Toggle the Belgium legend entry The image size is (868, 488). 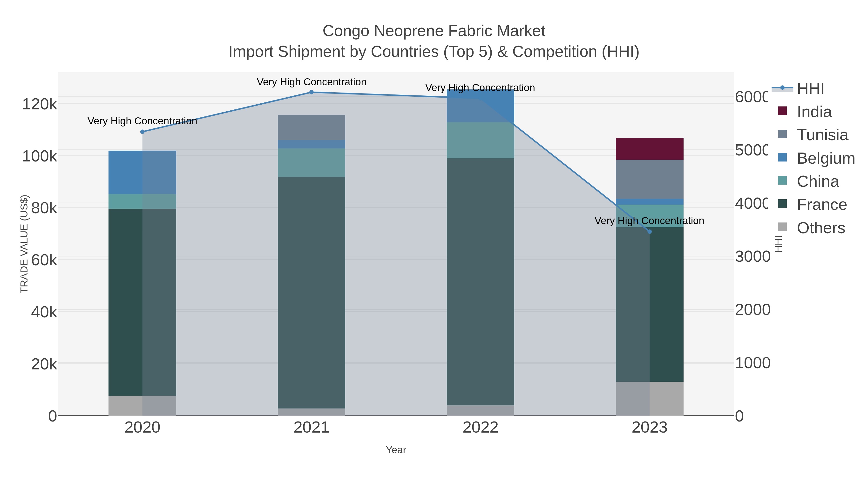[816, 158]
